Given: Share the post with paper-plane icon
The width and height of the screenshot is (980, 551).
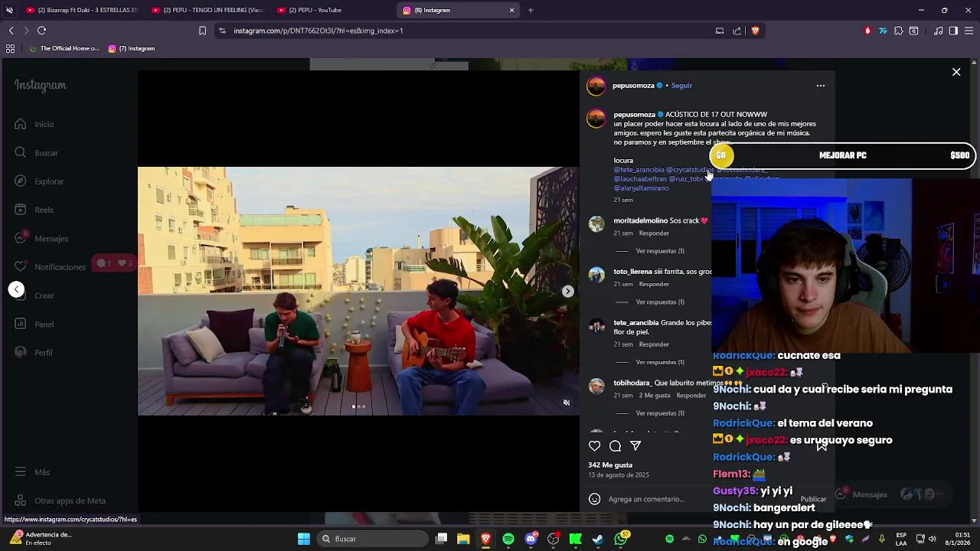Looking at the screenshot, I should coord(635,445).
